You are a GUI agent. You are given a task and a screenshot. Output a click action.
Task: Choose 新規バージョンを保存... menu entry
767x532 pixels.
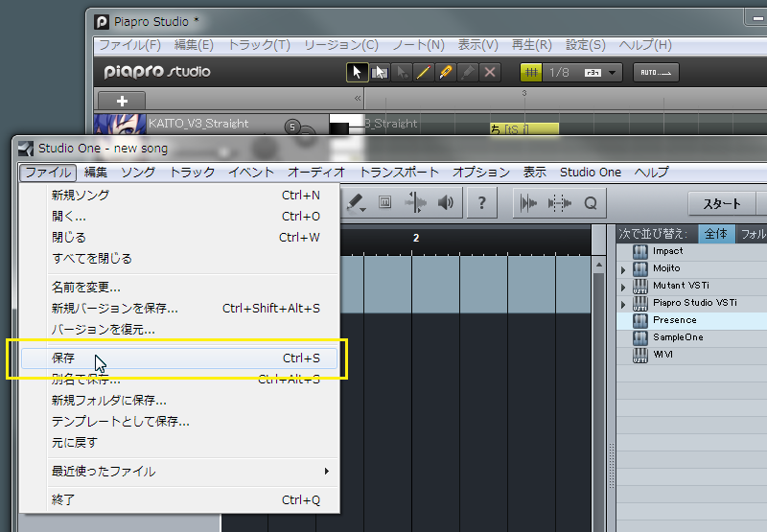(x=180, y=308)
